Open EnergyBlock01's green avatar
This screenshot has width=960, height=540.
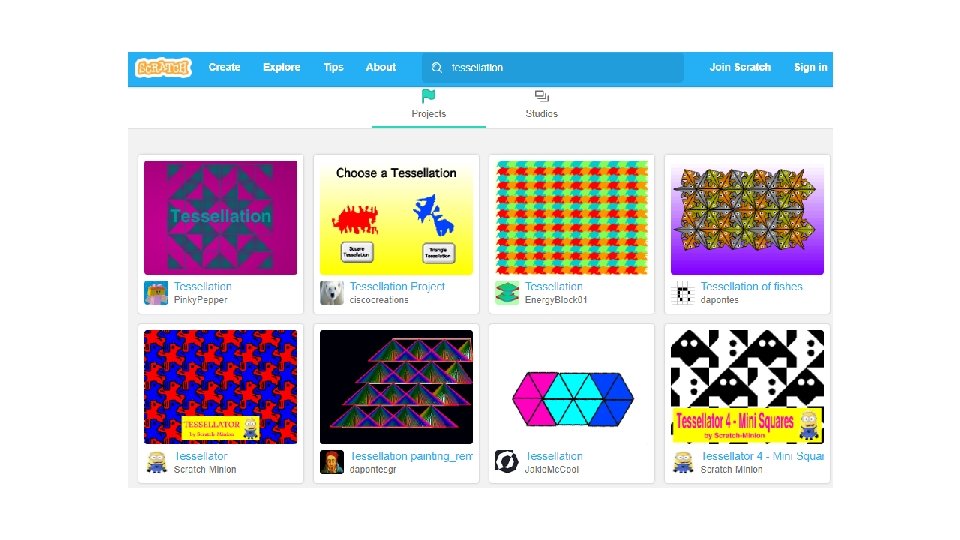point(507,293)
